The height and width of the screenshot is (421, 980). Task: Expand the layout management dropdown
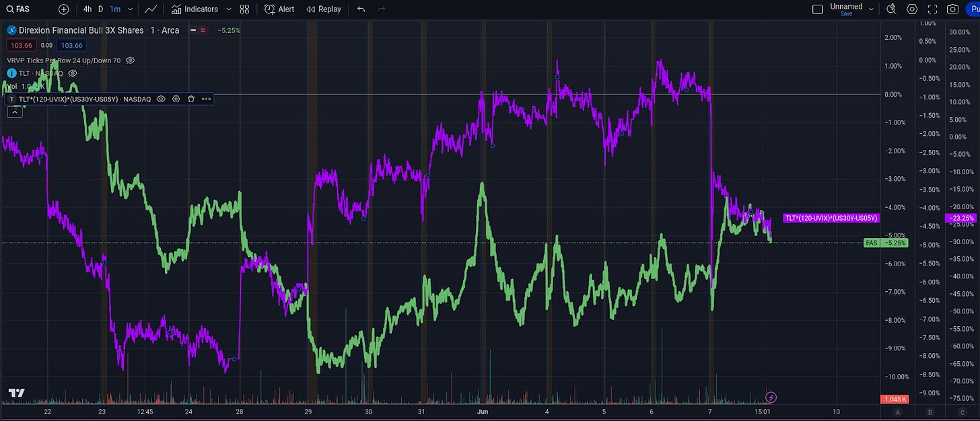871,9
